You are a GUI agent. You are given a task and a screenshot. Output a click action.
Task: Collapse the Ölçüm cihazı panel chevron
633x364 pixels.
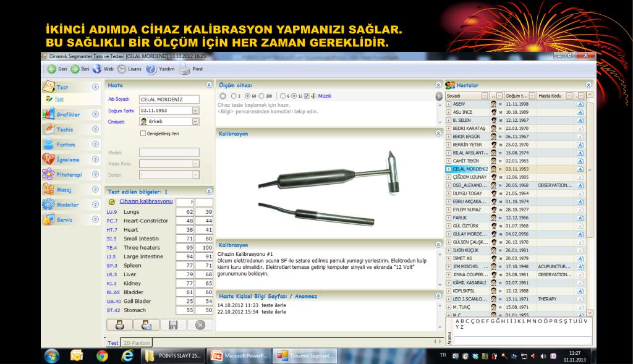438,85
